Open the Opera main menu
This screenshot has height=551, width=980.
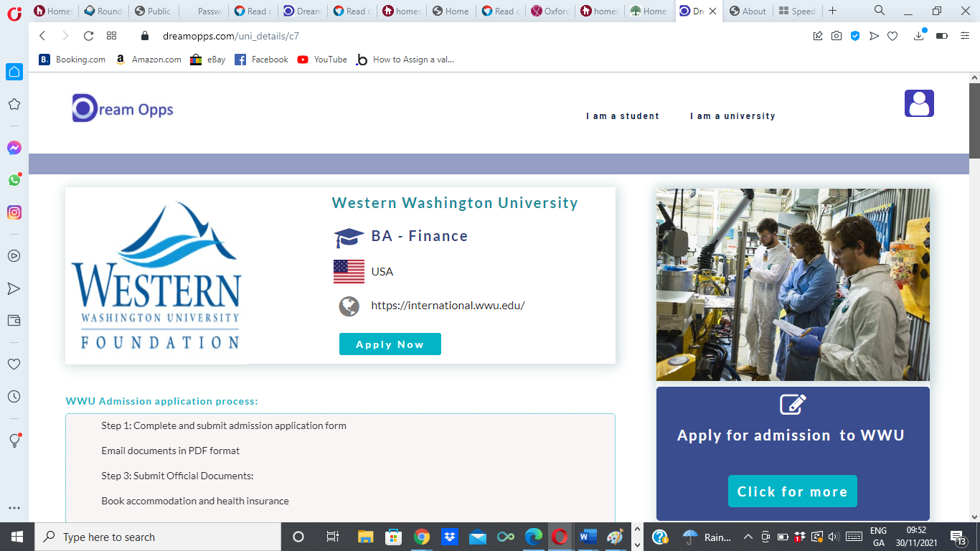tap(14, 12)
